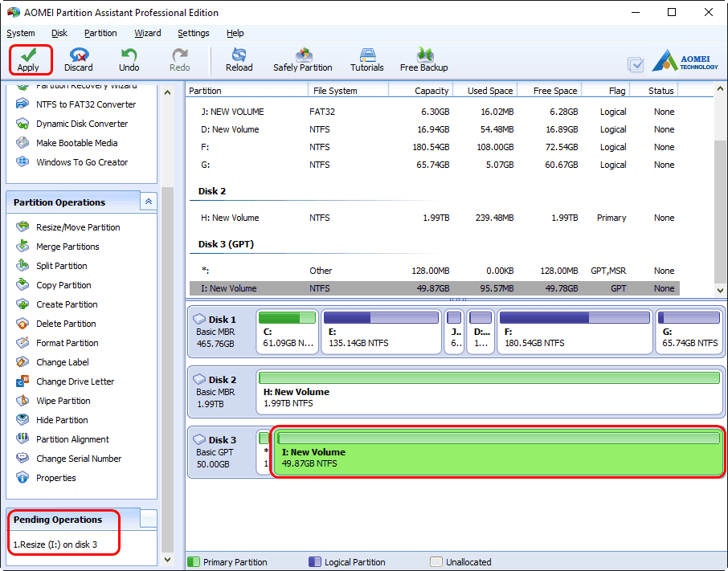Image resolution: width=728 pixels, height=571 pixels.
Task: Open Properties from the sidebar
Action: click(x=55, y=478)
